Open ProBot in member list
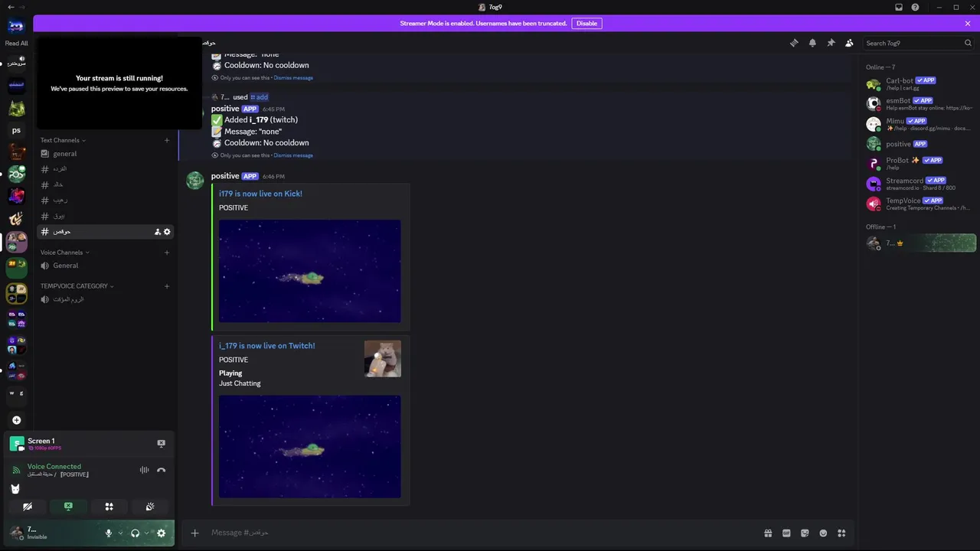The height and width of the screenshot is (551, 980). click(919, 163)
